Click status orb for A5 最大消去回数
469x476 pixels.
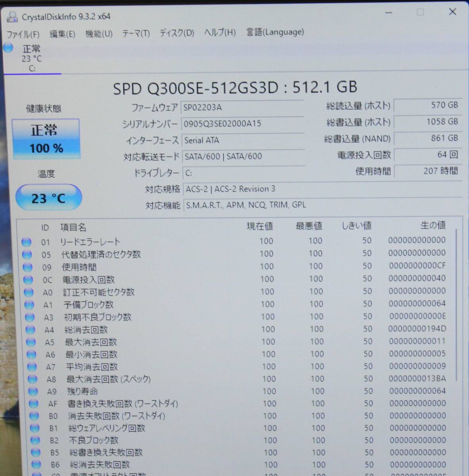(x=31, y=342)
